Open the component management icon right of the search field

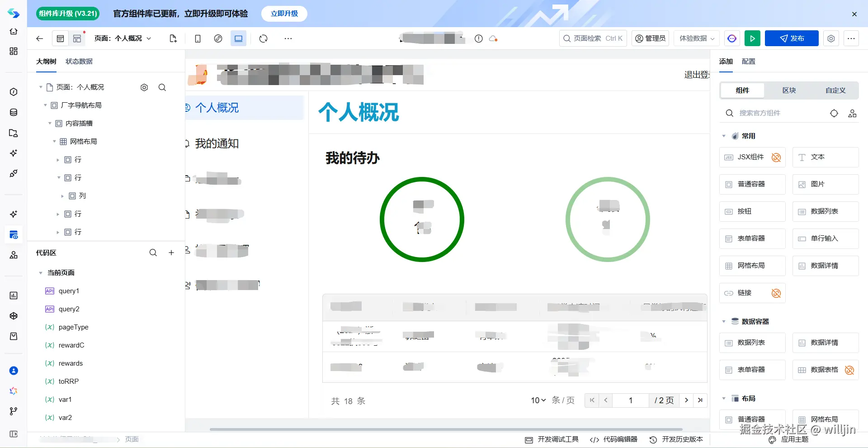[852, 113]
